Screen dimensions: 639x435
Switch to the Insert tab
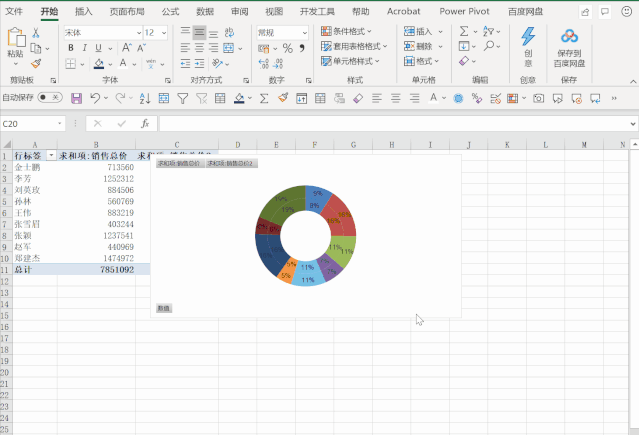[x=84, y=11]
